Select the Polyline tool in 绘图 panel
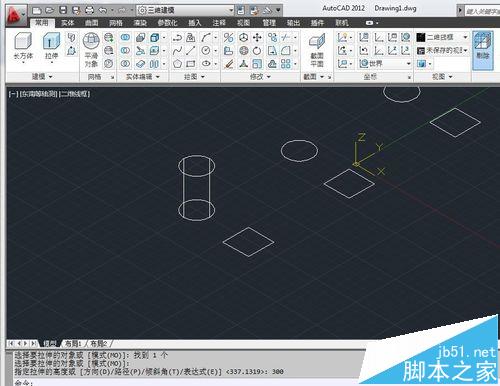The width and height of the screenshot is (500, 386). click(177, 37)
